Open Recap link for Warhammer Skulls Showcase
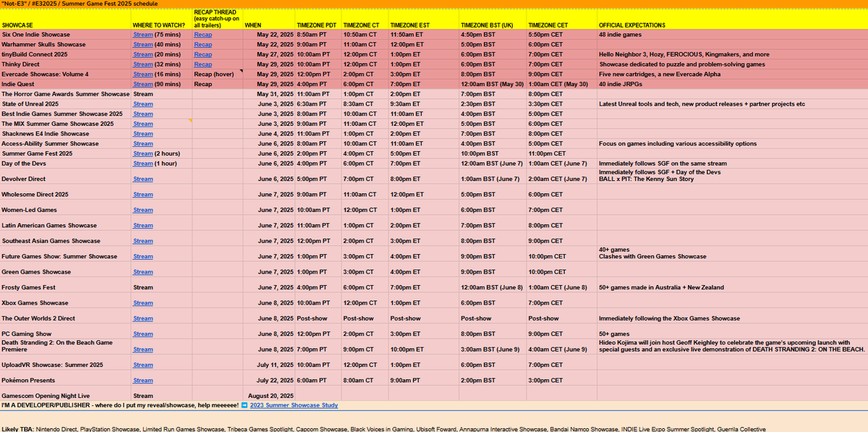The height and width of the screenshot is (432, 868). click(203, 44)
